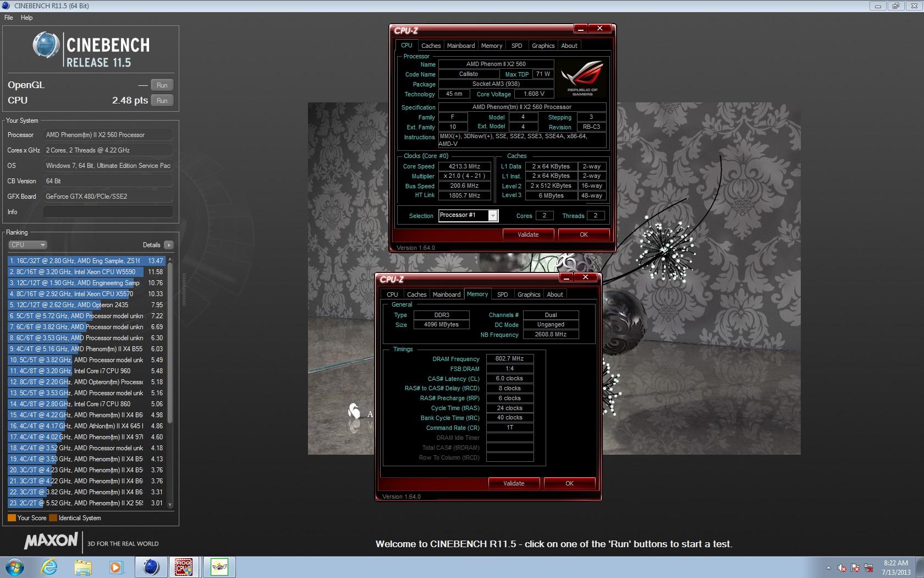Select About tab in bottom CPU-Z window
The image size is (924, 578).
[x=555, y=295]
